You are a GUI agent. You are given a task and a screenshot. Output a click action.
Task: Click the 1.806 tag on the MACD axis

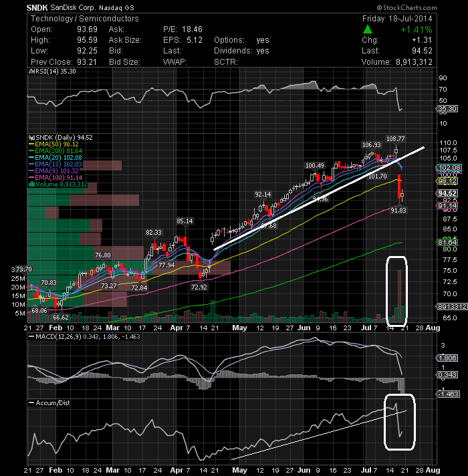[447, 358]
